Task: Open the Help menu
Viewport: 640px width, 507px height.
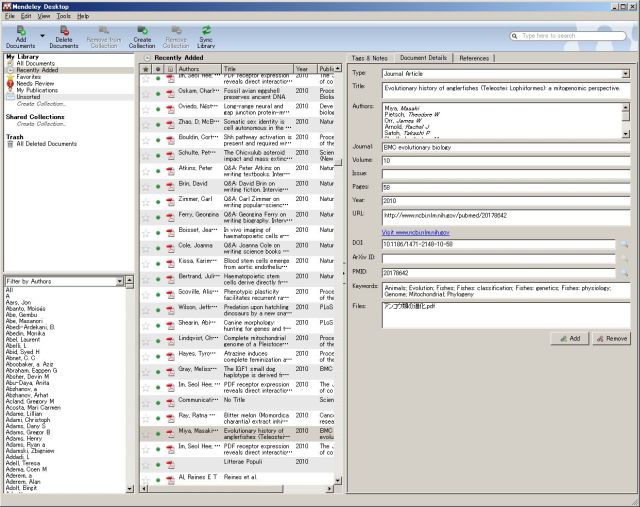Action: (83, 16)
